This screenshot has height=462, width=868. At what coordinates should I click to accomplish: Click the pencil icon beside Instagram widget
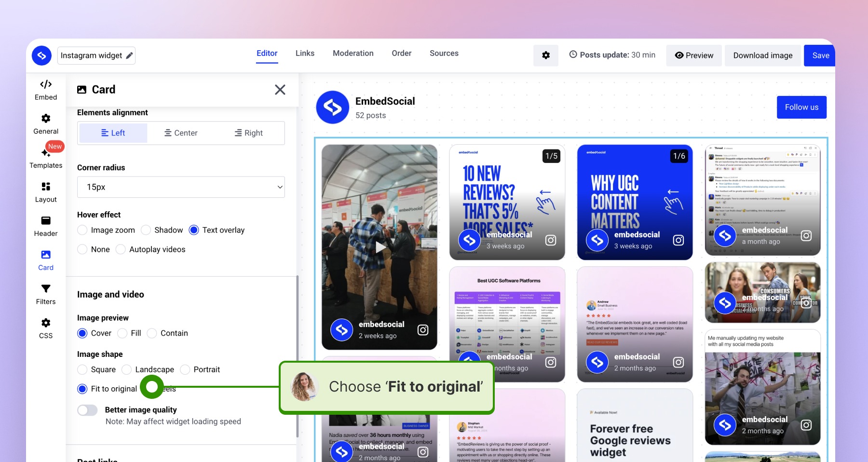pyautogui.click(x=129, y=55)
